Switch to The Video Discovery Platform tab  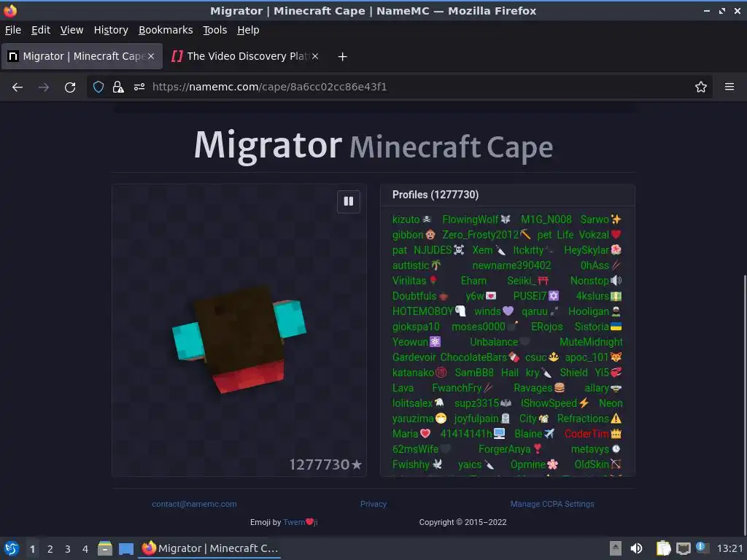[245, 56]
